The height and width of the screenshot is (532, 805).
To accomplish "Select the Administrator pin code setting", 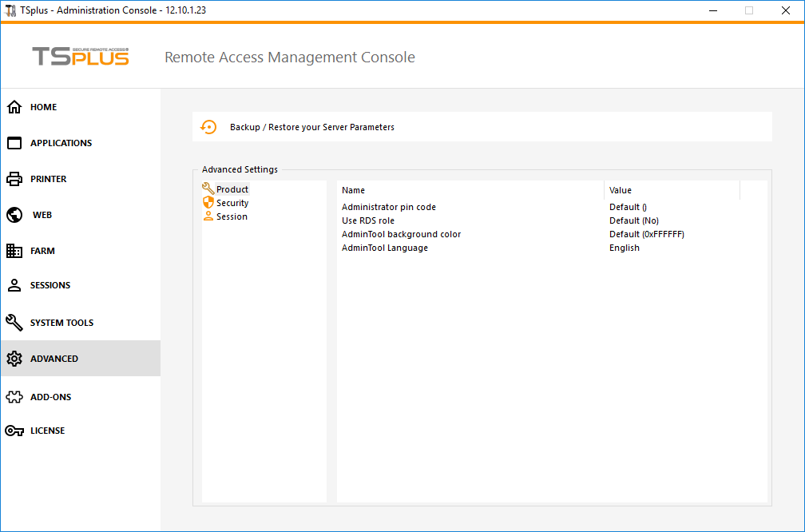I will click(389, 207).
